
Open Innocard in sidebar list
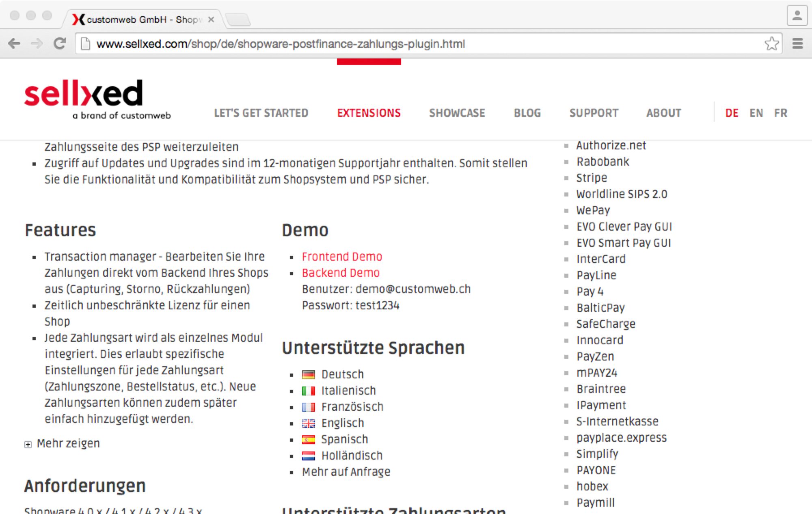(600, 340)
